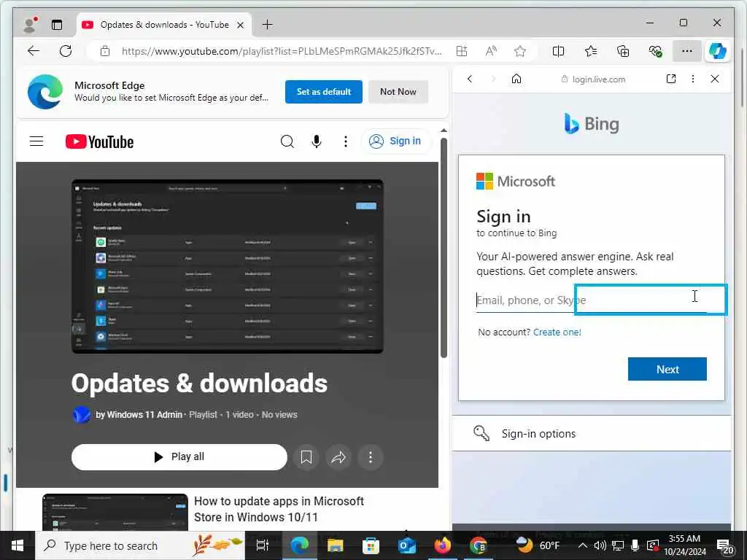Image resolution: width=747 pixels, height=560 pixels.
Task: Open Collections panel
Action: pos(623,51)
